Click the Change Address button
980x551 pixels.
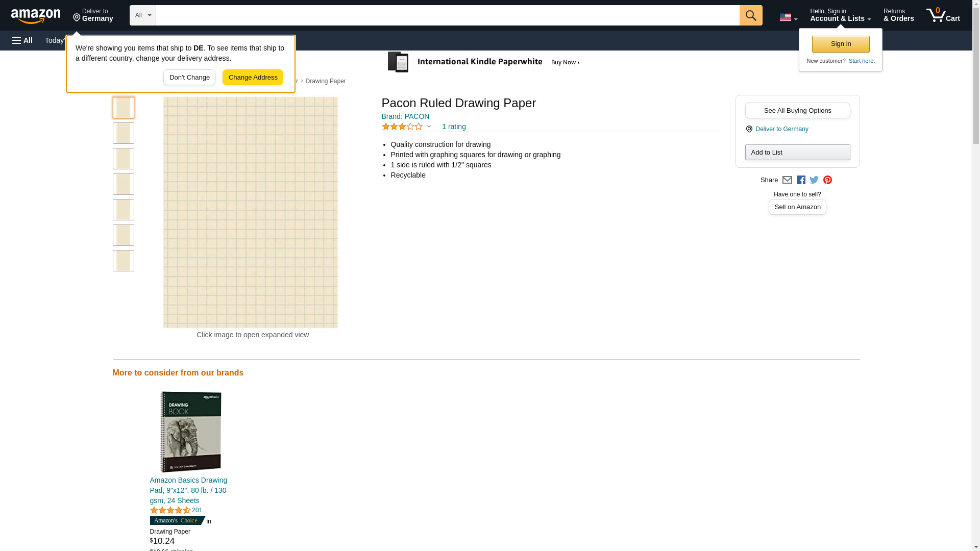coord(253,78)
